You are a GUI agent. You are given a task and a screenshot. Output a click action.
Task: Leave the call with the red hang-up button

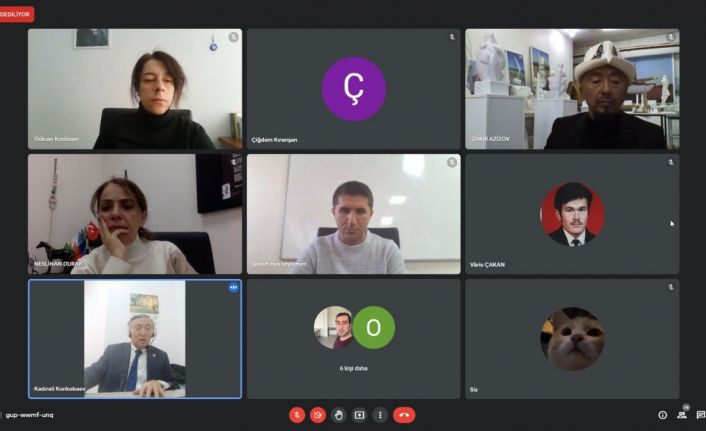pyautogui.click(x=404, y=415)
